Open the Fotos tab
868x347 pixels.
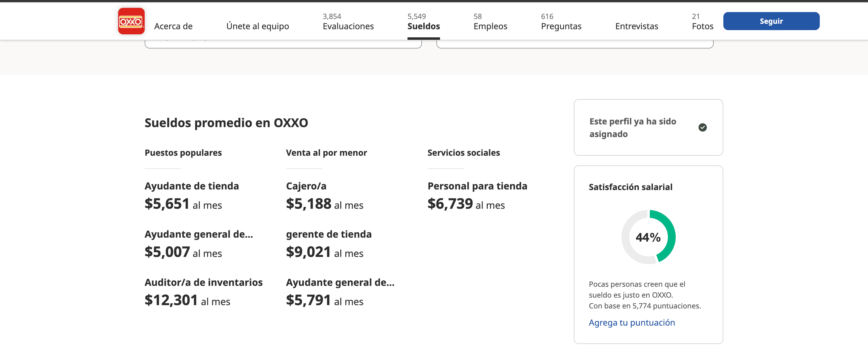703,22
